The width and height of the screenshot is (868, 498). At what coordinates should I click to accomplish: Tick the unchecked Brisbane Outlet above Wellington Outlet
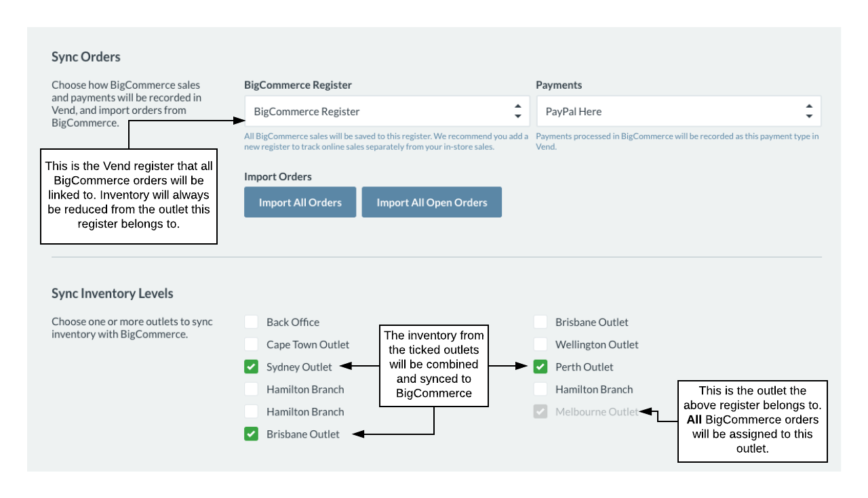[x=540, y=322]
